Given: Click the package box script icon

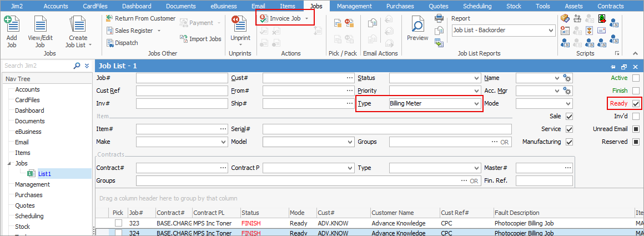Looking at the screenshot, I should (565, 18).
